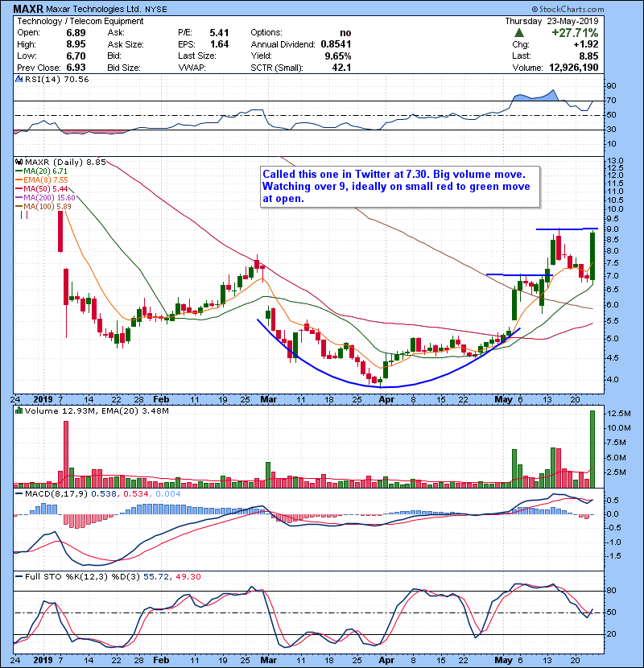Click the Prev Close value 6.93
Screen dimensions: 644x668
(76, 68)
